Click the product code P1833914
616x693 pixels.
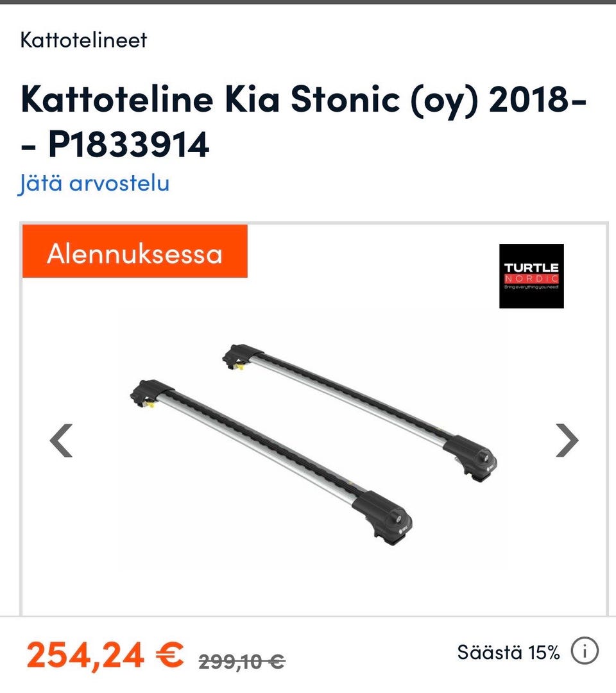point(128,144)
